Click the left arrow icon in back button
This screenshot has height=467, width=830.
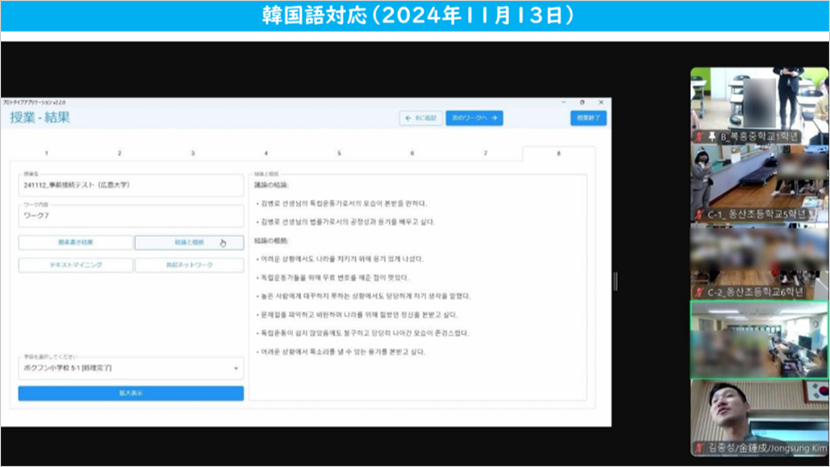408,118
